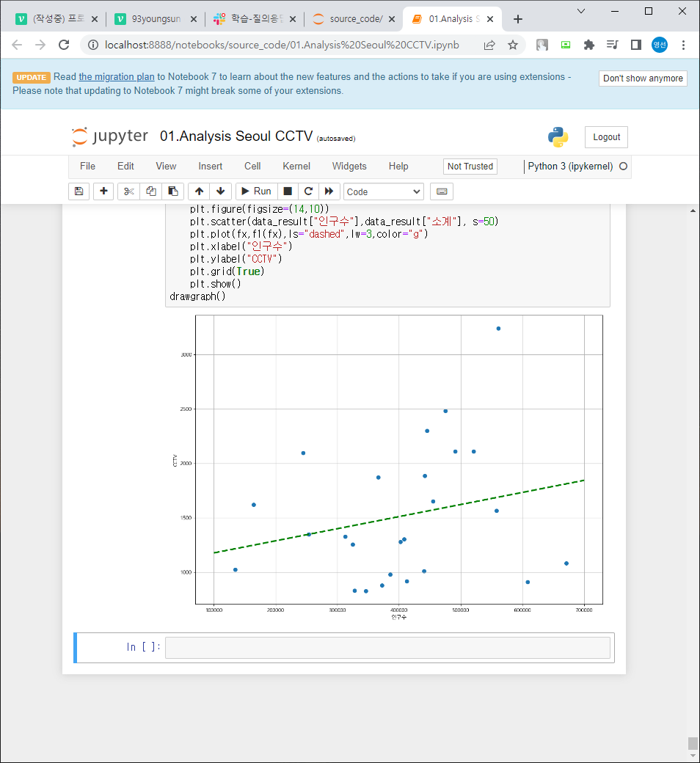700x763 pixels.
Task: Open the migration plan link
Action: 117,77
